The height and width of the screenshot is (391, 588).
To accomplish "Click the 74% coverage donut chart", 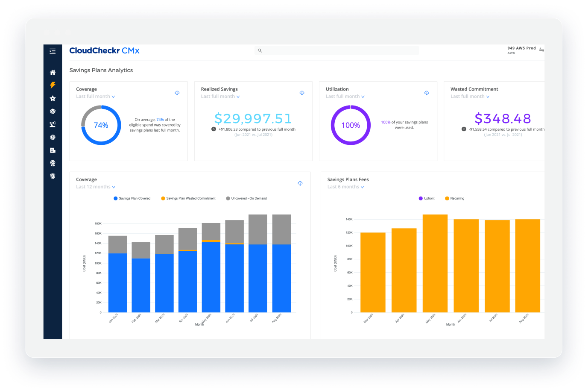I will (101, 125).
